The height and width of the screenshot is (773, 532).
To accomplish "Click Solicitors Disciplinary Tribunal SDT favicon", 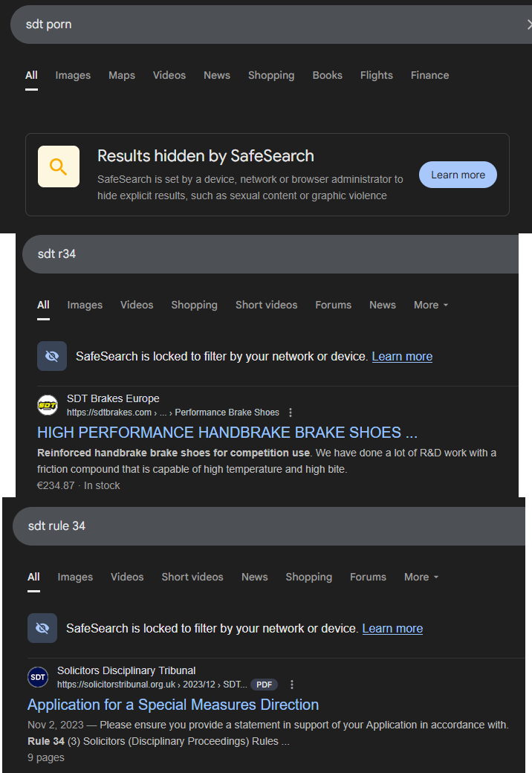I will tap(38, 677).
